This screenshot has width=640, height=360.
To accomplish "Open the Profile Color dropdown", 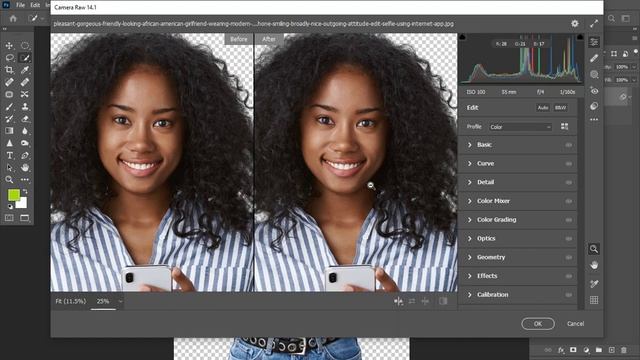I will [x=520, y=127].
